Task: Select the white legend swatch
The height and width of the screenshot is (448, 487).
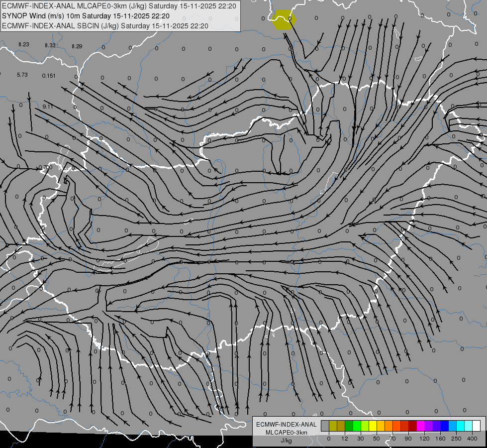Action: (x=477, y=426)
